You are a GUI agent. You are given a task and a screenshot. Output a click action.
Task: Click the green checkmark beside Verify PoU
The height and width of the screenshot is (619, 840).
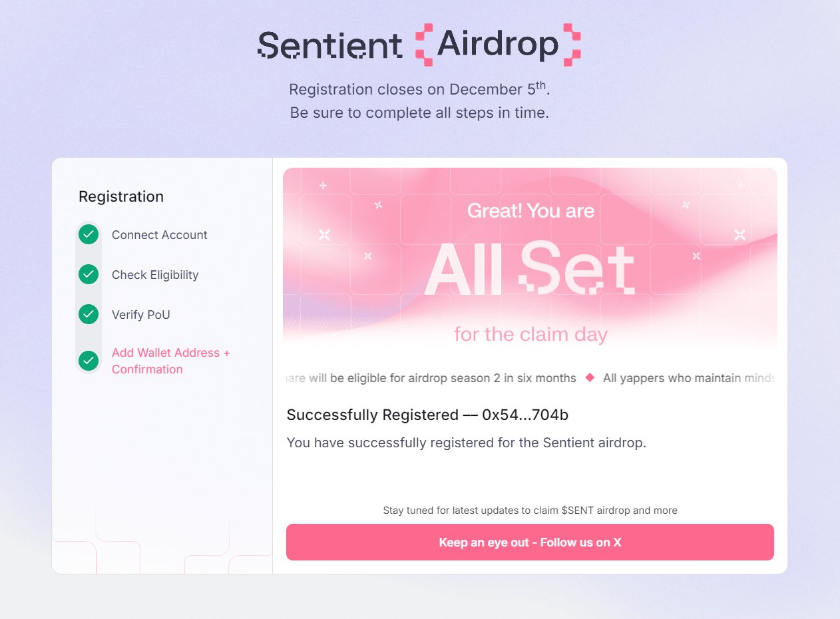(89, 314)
